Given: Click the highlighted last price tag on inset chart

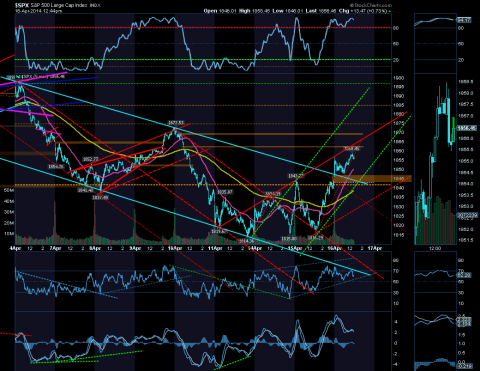Looking at the screenshot, I should 466,128.
